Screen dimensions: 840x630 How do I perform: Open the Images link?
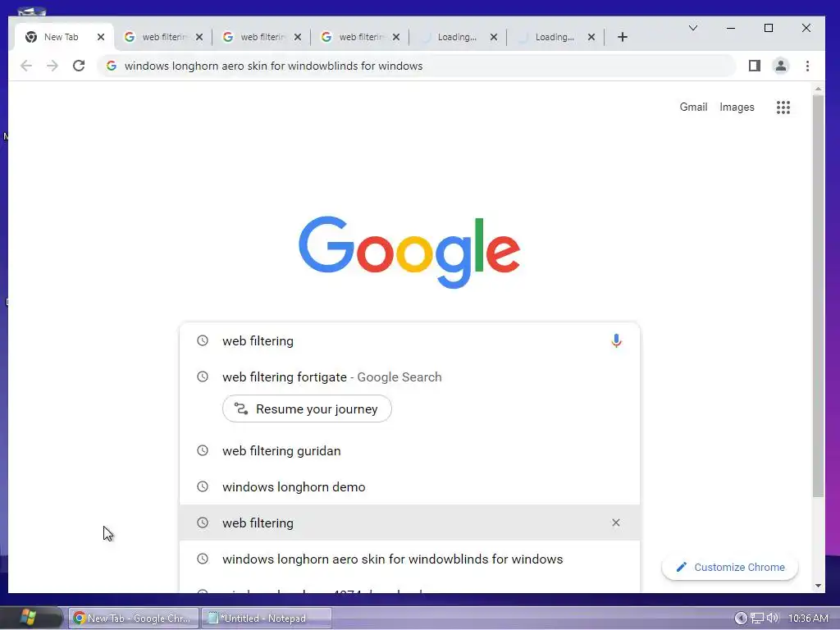(737, 107)
